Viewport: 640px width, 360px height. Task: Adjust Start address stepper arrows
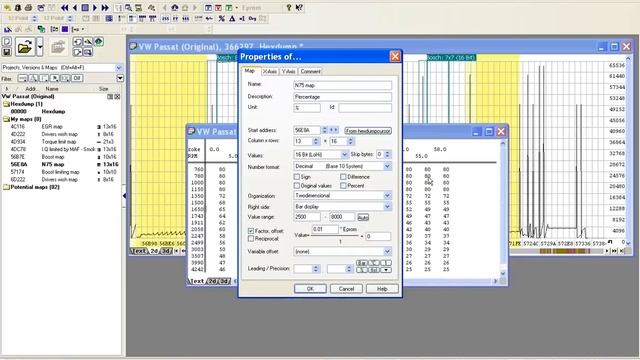coord(324,130)
